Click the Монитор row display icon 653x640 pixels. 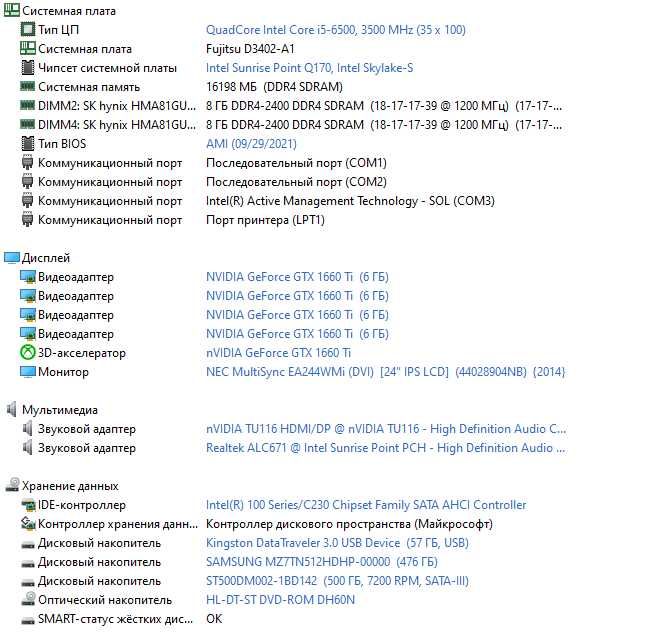click(x=27, y=372)
